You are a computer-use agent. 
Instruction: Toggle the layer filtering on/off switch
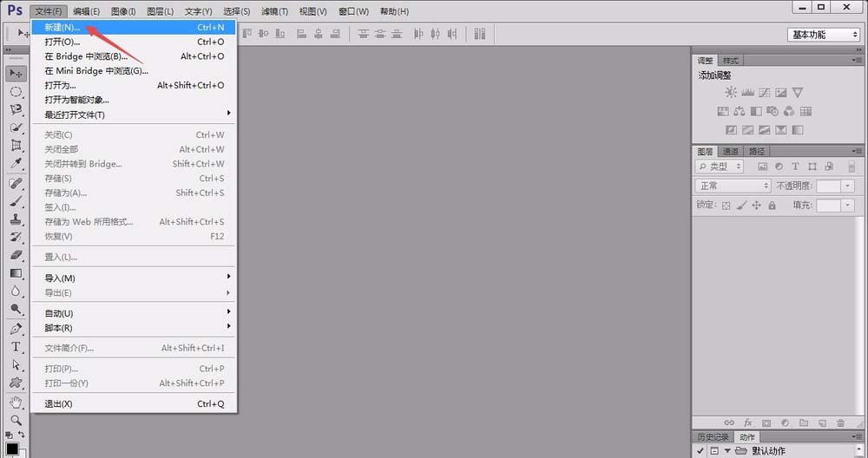tap(852, 167)
